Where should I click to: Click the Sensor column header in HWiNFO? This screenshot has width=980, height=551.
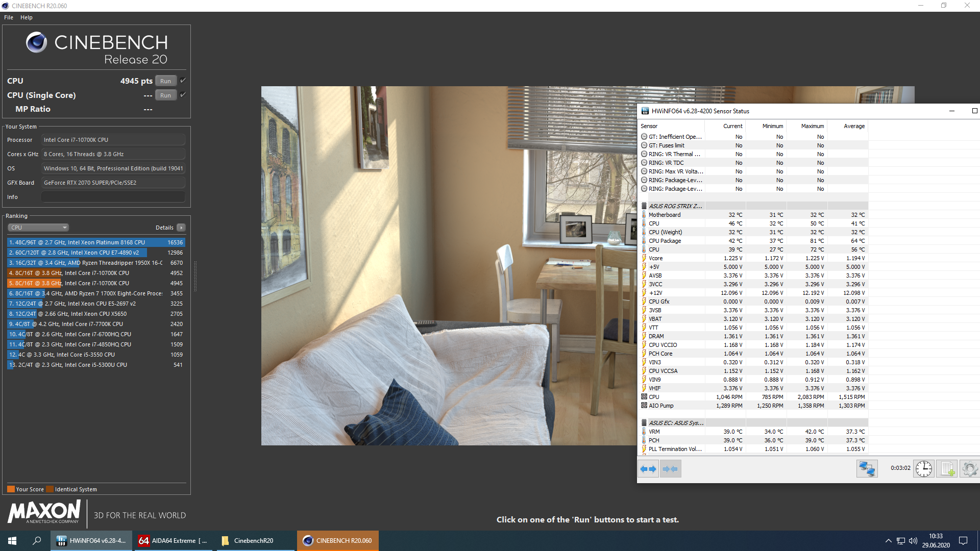(672, 126)
